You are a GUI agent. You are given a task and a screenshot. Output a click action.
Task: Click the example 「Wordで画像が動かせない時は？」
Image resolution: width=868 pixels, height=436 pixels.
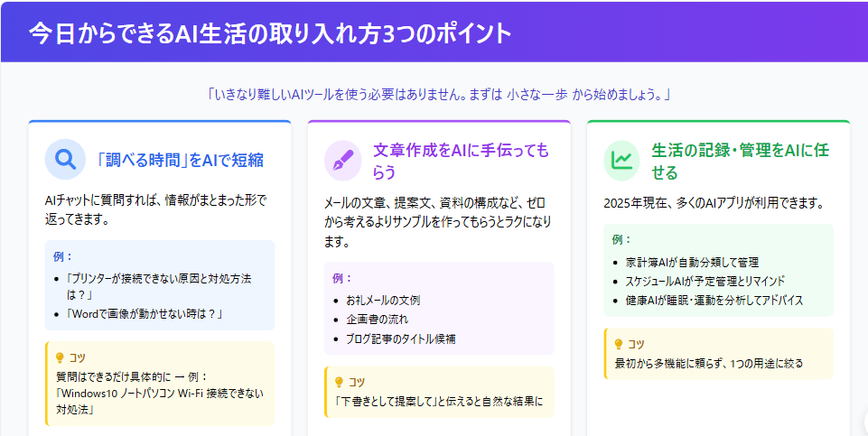click(x=144, y=313)
